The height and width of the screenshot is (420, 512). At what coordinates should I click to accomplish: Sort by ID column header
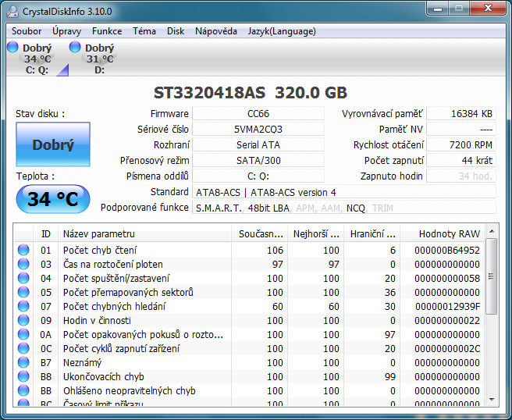[46, 233]
